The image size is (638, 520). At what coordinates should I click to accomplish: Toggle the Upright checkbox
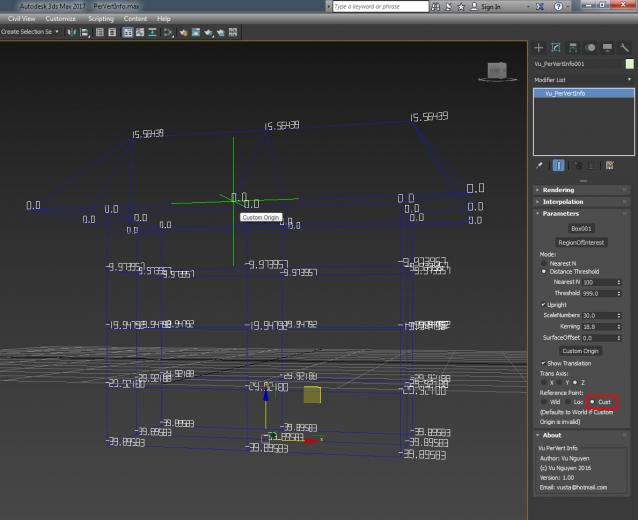point(544,304)
